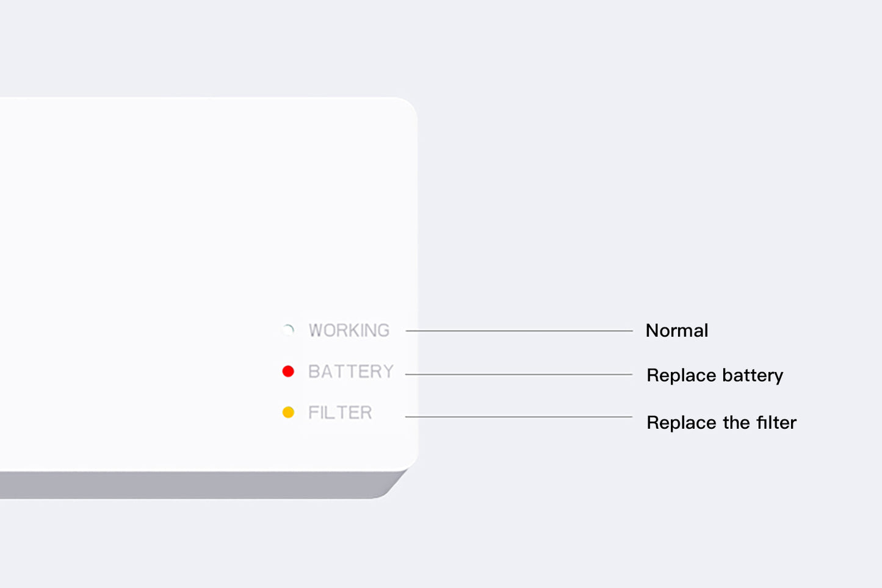Image resolution: width=882 pixels, height=588 pixels.
Task: Click the "Replace the filter" annotation text
Action: [721, 422]
